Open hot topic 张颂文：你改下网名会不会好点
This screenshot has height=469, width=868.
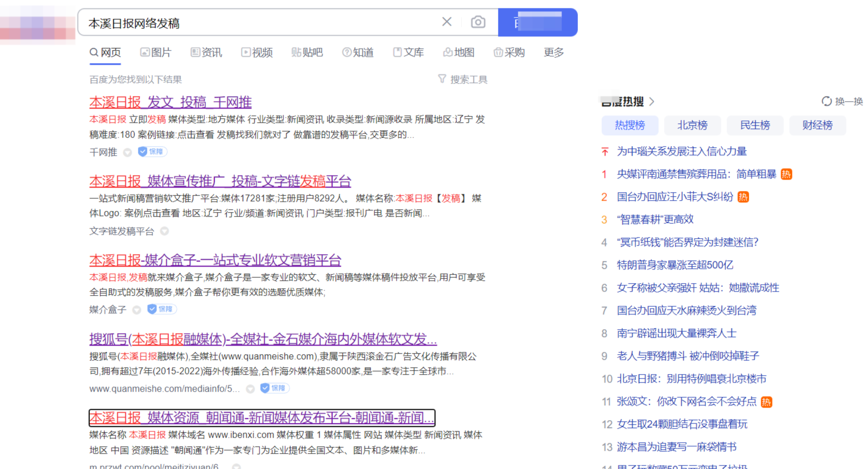687,401
